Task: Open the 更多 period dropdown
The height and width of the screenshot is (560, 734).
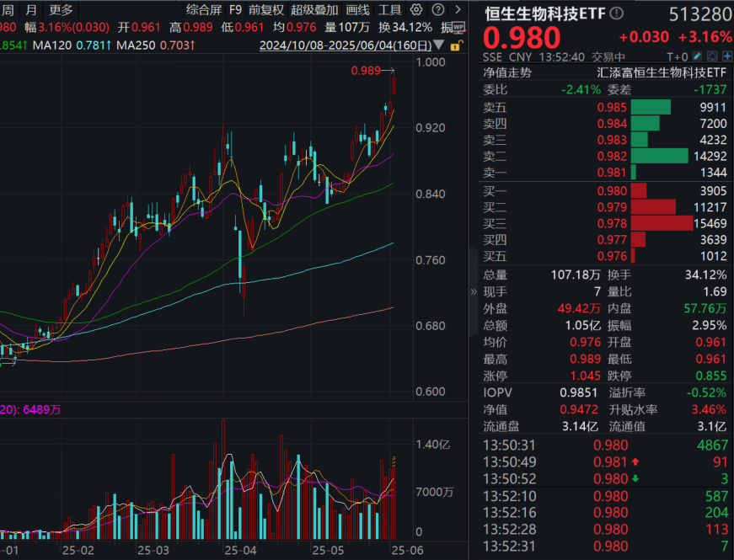Action: [61, 9]
